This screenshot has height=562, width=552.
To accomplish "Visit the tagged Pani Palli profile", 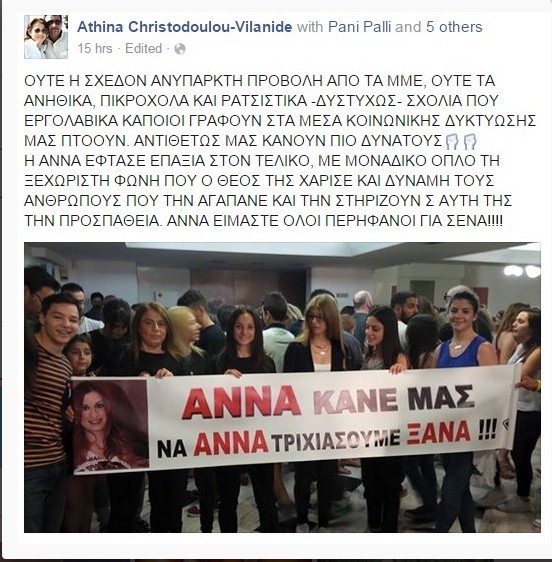I will (x=359, y=27).
